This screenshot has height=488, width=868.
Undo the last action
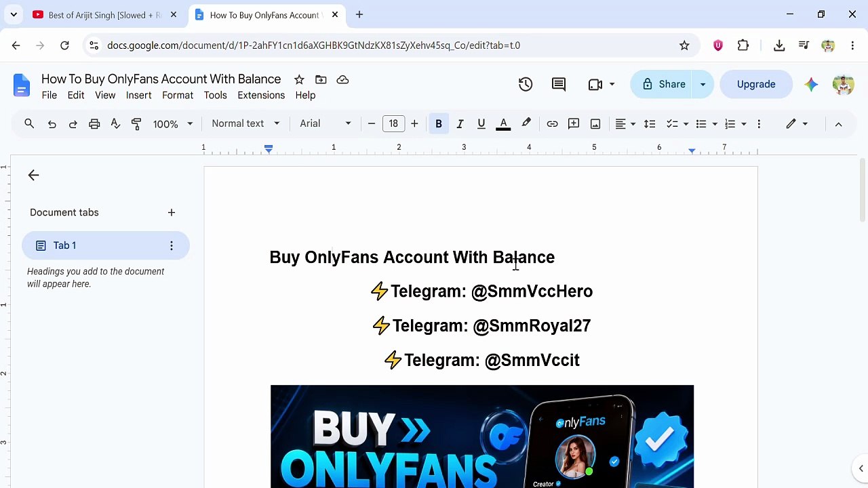(x=52, y=123)
